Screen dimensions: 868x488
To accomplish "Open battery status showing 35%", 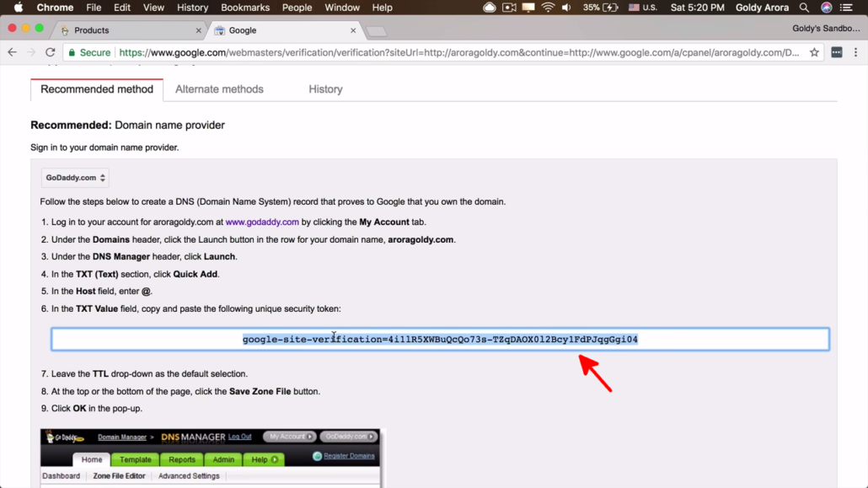I will (601, 8).
